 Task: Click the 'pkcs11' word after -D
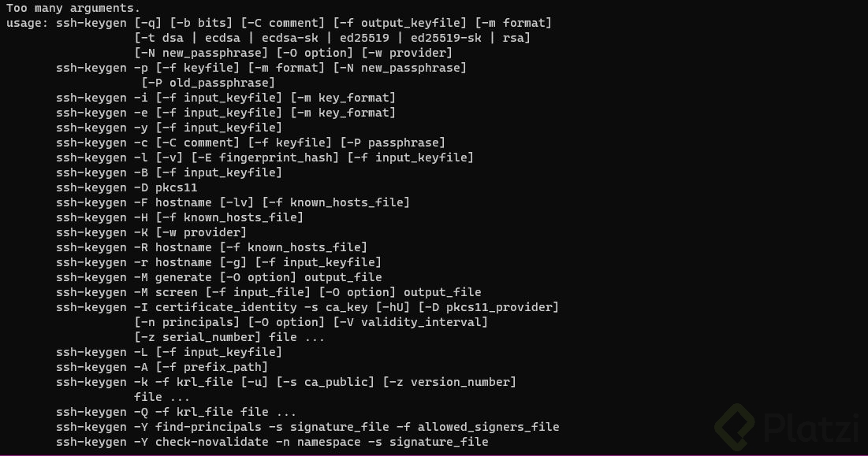point(176,187)
